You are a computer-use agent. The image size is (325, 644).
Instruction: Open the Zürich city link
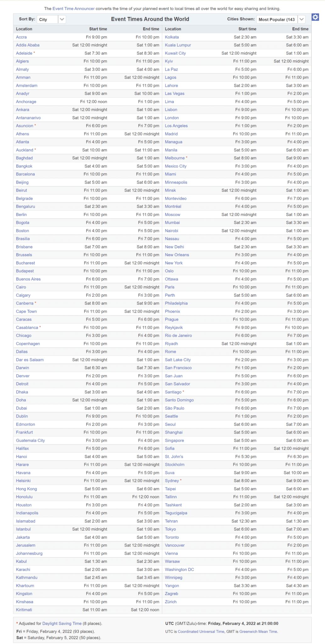pos(171,602)
